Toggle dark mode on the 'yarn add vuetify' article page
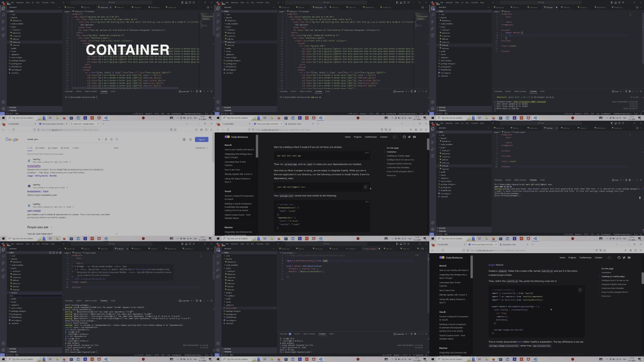Screen dimensions: 644x362 395,137
